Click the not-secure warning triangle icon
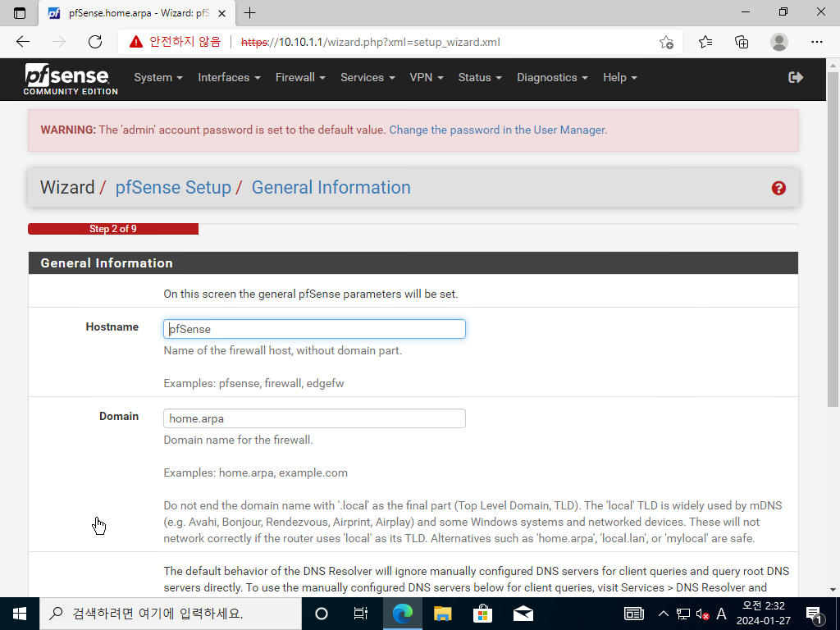Screen dimensions: 840x630 pyautogui.click(x=136, y=42)
